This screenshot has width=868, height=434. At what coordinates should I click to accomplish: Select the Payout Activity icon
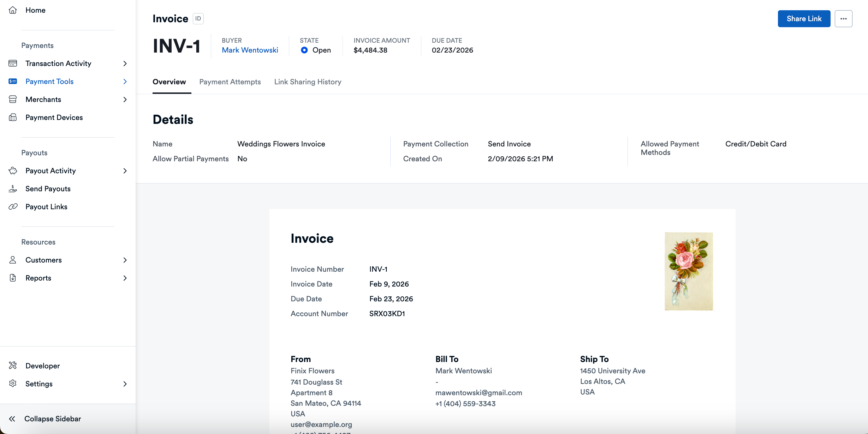click(x=13, y=170)
